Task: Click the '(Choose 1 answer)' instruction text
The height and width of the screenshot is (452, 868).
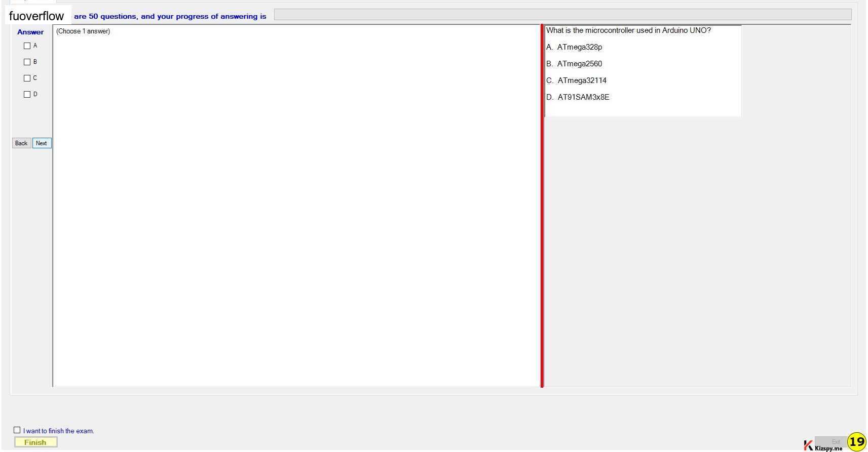Action: tap(83, 31)
